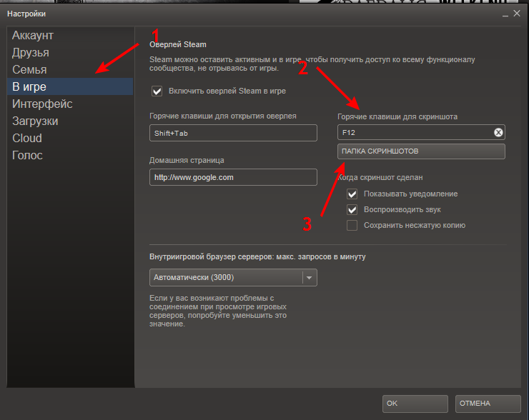Enable Сохранить несжатую копию checkbox
The image size is (529, 420).
click(x=352, y=225)
